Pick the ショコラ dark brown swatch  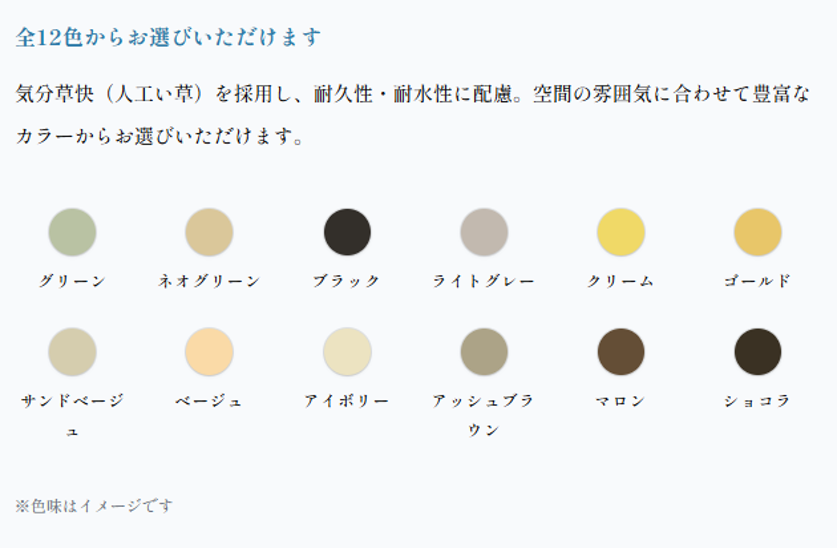pyautogui.click(x=757, y=352)
